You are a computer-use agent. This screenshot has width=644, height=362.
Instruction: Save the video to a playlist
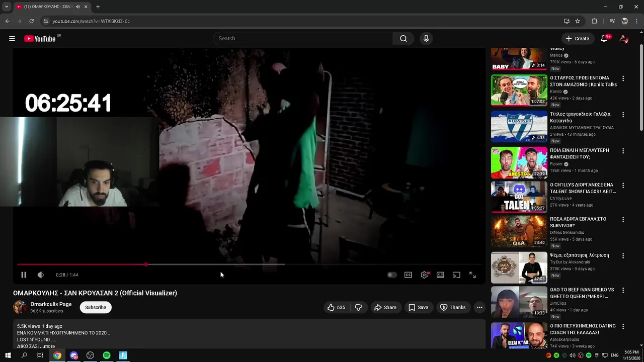click(x=418, y=307)
